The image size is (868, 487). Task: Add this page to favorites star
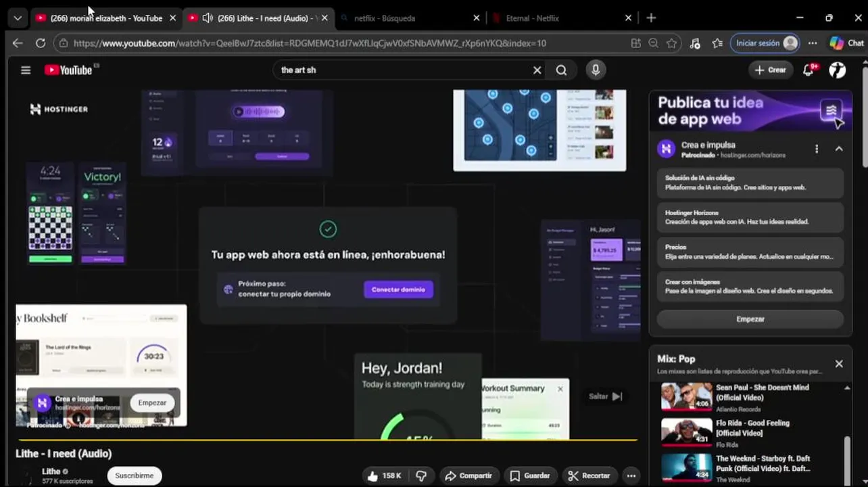tap(671, 43)
